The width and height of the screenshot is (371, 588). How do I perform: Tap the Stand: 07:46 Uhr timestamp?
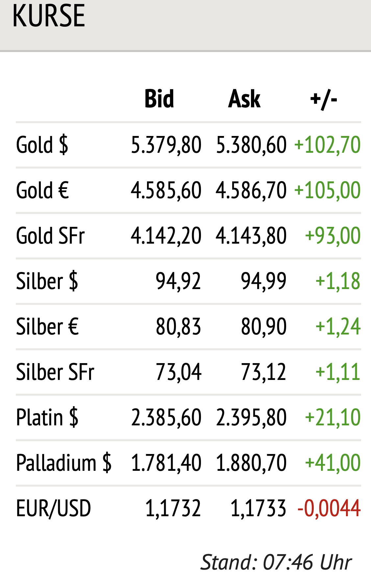(x=276, y=562)
